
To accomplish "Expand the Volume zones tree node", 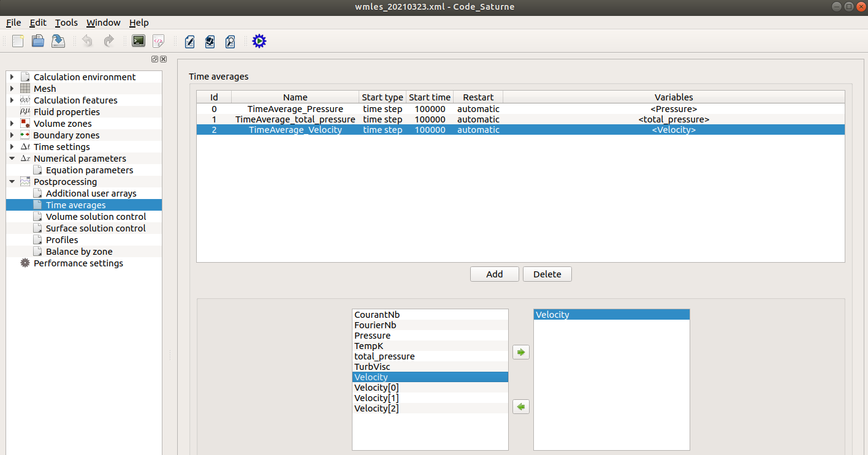I will point(12,124).
